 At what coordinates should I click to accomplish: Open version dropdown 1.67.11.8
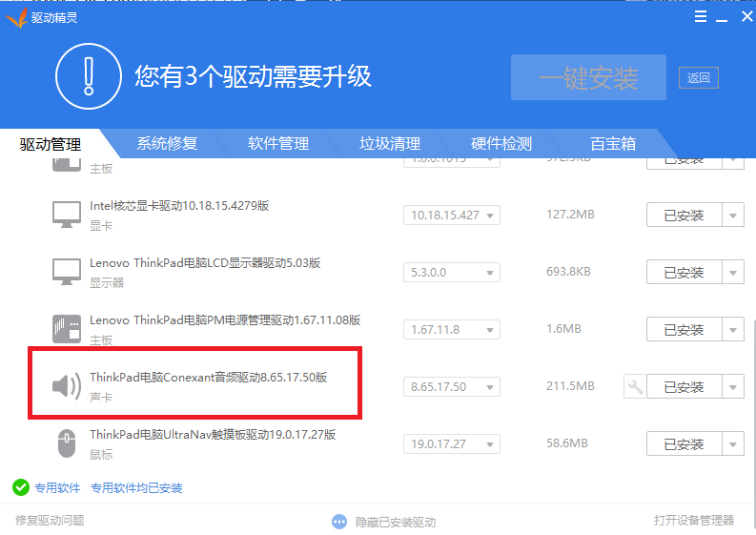click(x=452, y=330)
